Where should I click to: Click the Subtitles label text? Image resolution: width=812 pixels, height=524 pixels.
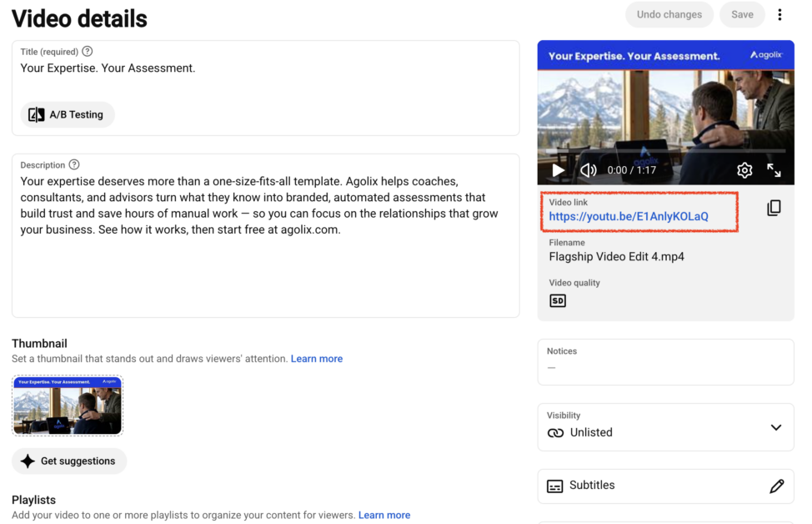(592, 485)
